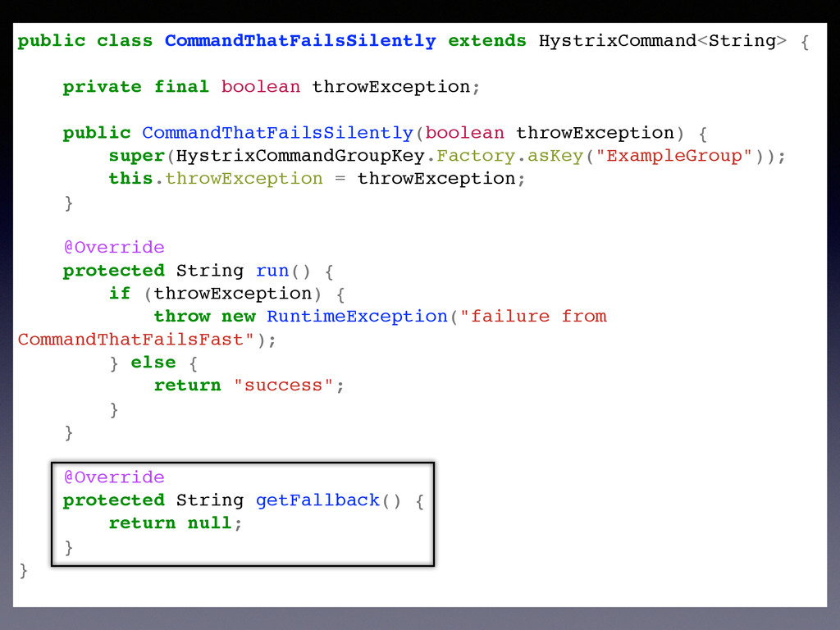Image resolution: width=840 pixels, height=630 pixels.
Task: Click the getFallback method name
Action: [x=317, y=500]
